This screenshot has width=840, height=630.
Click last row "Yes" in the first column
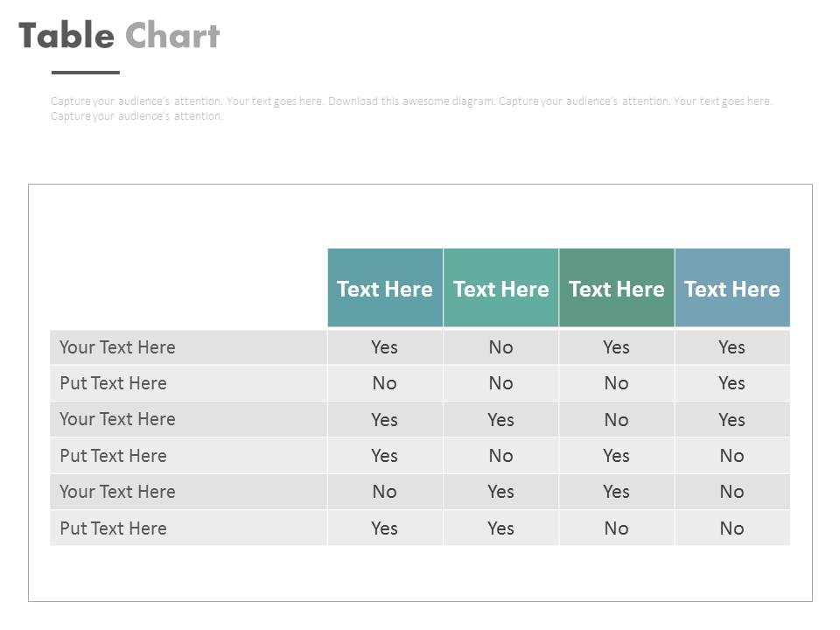pyautogui.click(x=385, y=528)
